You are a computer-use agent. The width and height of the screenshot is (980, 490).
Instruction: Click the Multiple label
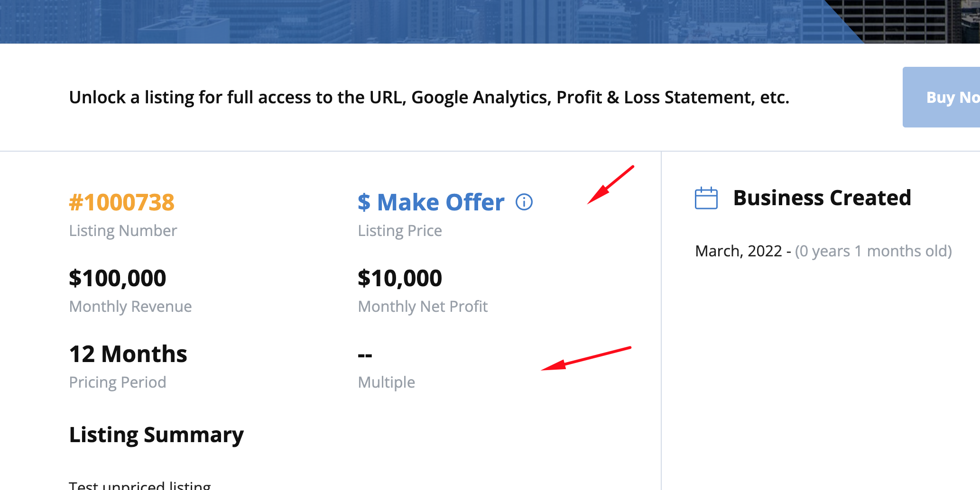pos(387,382)
